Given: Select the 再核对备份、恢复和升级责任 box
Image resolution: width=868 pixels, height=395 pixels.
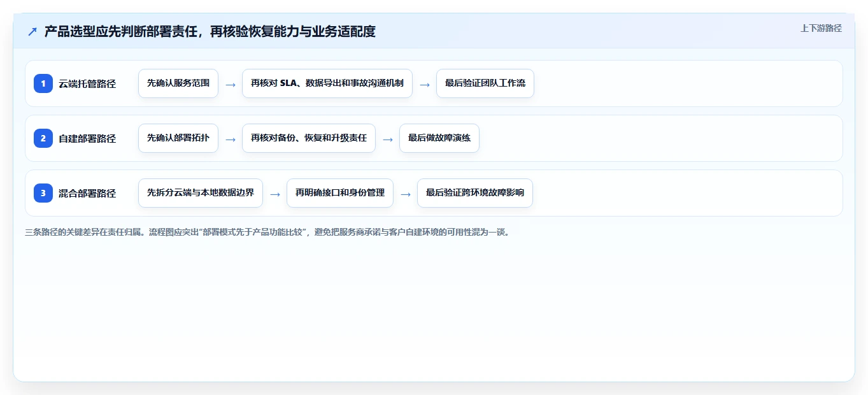Looking at the screenshot, I should [x=309, y=138].
